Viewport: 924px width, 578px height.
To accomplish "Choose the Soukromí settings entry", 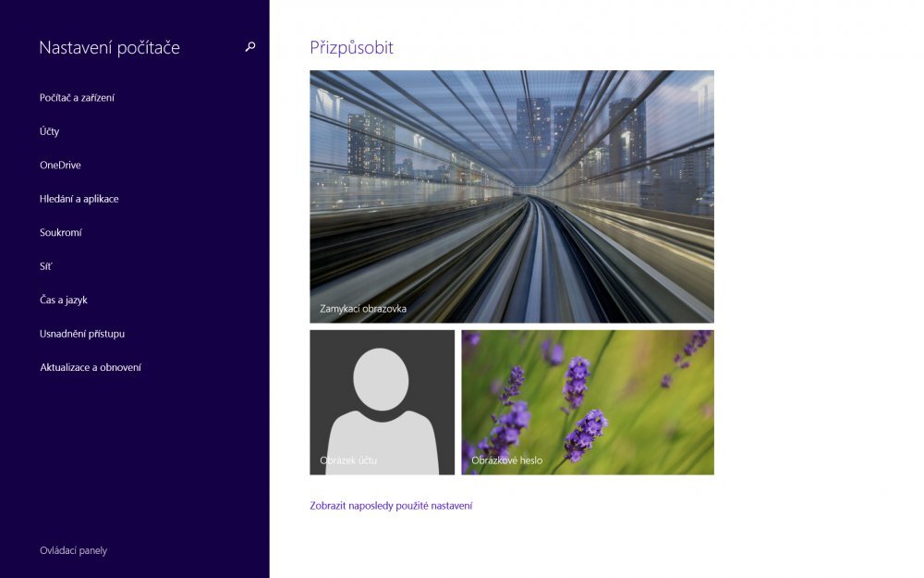I will click(61, 233).
